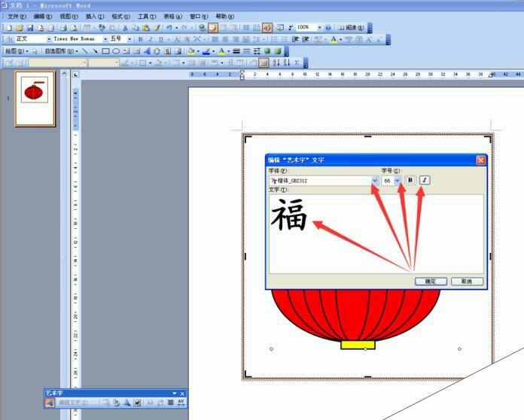Open the 插入 (Insert) menu
Image resolution: width=524 pixels, height=420 pixels.
pyautogui.click(x=95, y=17)
